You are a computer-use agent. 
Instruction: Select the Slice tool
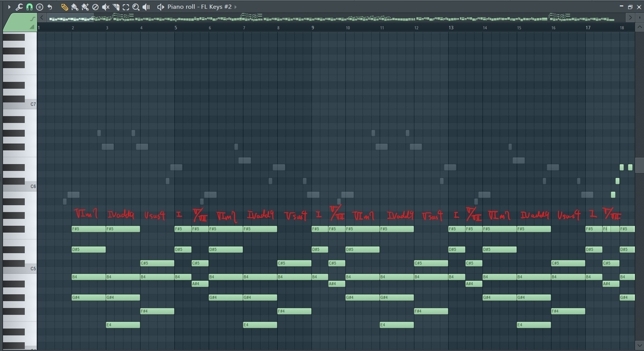point(115,7)
